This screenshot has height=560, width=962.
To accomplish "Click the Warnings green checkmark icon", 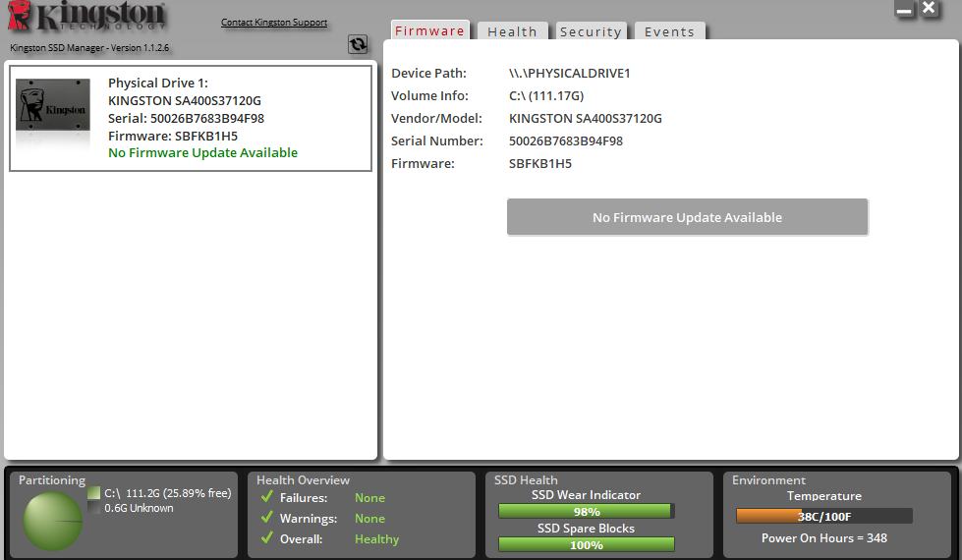I will [267, 518].
